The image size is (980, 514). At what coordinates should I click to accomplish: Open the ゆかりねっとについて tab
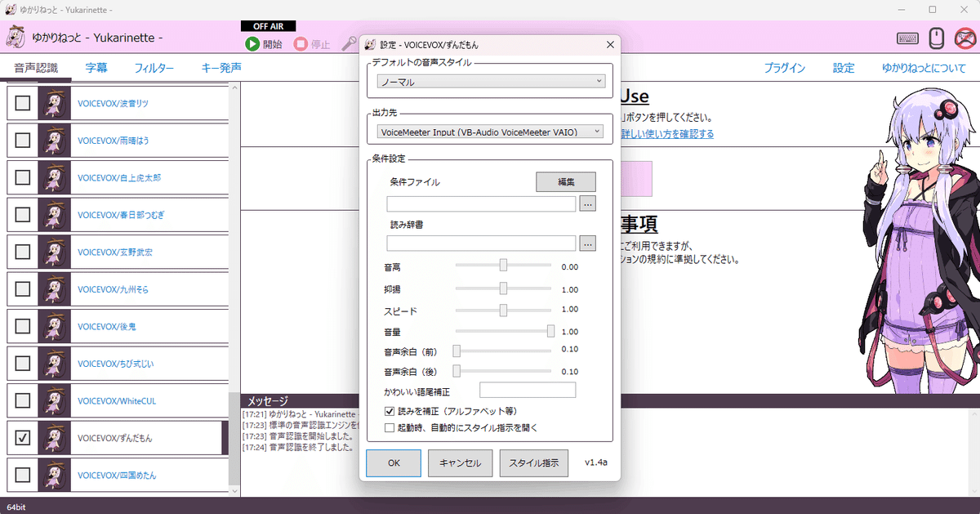(924, 68)
